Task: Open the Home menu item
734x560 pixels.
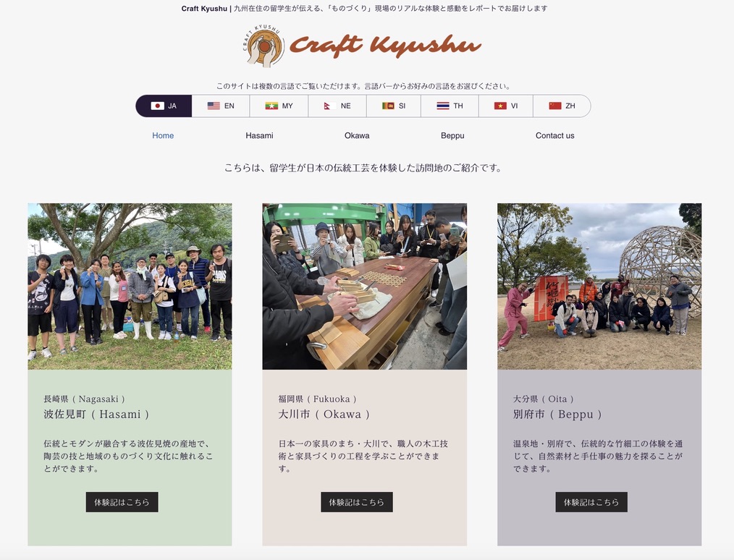Action: click(163, 136)
